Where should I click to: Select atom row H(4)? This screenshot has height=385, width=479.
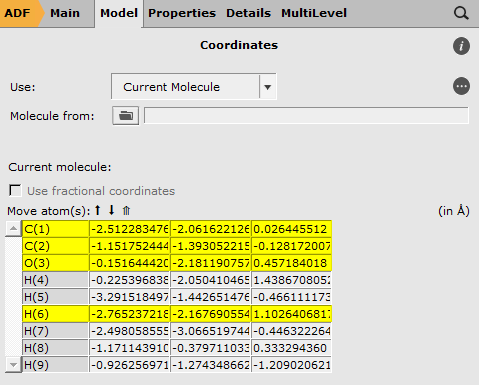point(55,280)
